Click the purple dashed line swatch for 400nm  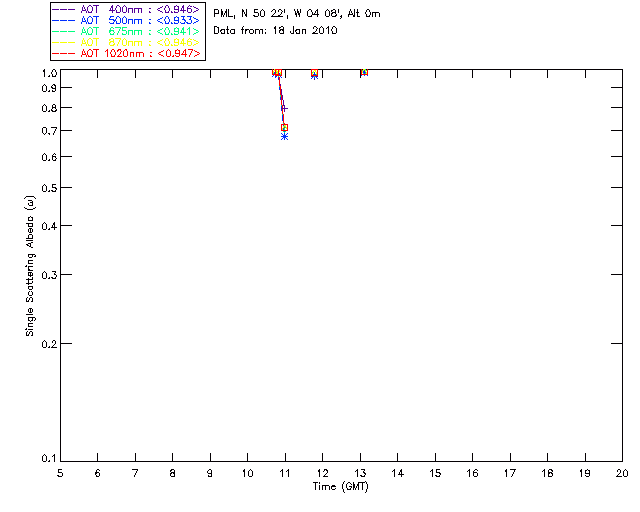(64, 9)
